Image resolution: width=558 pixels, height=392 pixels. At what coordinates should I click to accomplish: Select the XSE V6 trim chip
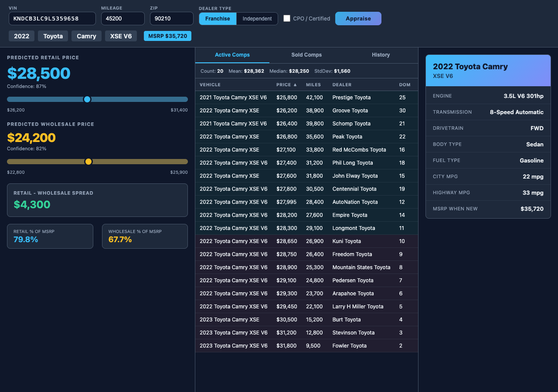[121, 36]
